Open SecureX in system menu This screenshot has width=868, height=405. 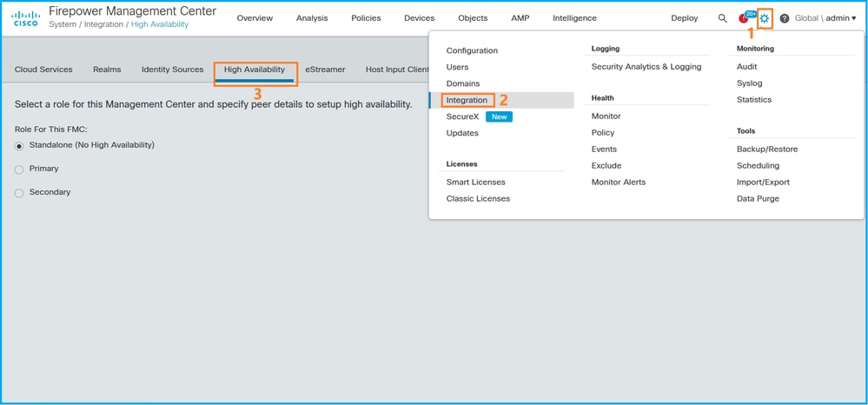click(x=462, y=117)
